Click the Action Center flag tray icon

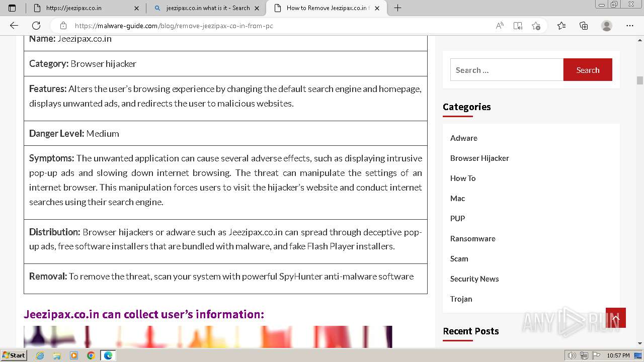pos(596,355)
